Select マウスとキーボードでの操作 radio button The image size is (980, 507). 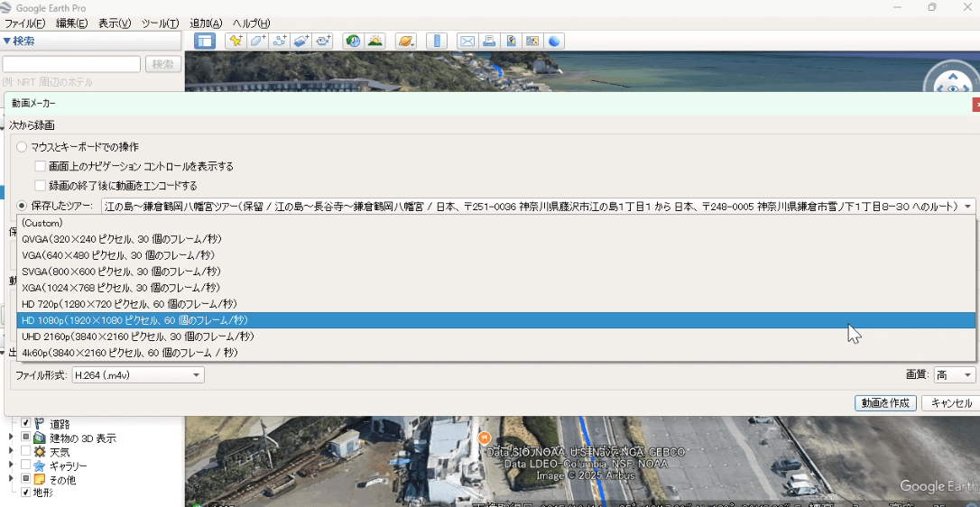(23, 147)
